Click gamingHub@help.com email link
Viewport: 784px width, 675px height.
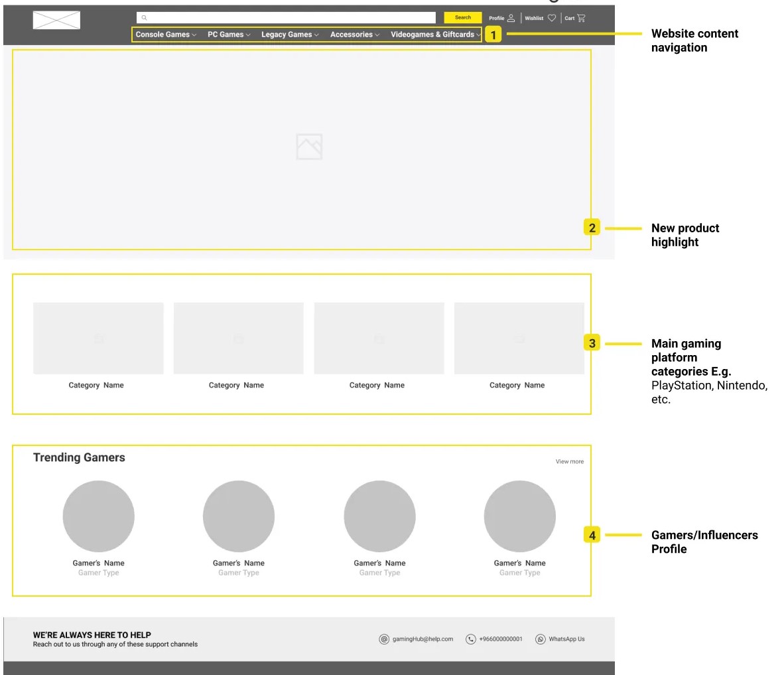pyautogui.click(x=423, y=639)
